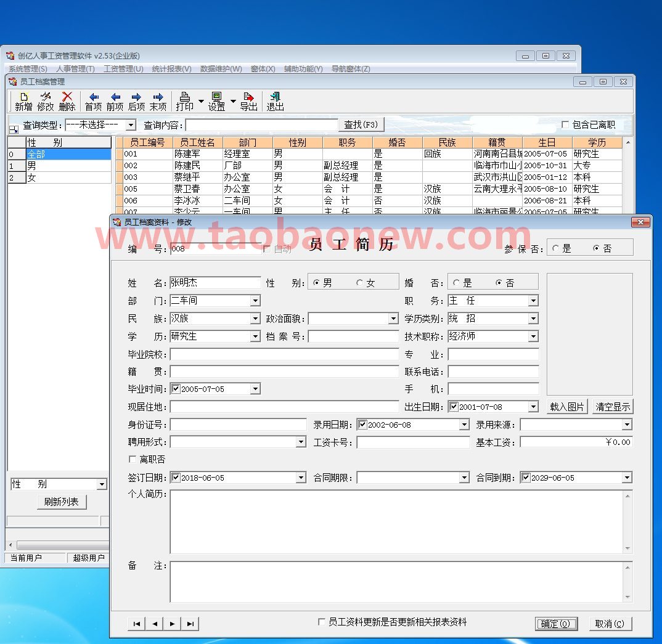This screenshot has height=644, width=662.
Task: Click the 姓名 input field
Action: 215,283
